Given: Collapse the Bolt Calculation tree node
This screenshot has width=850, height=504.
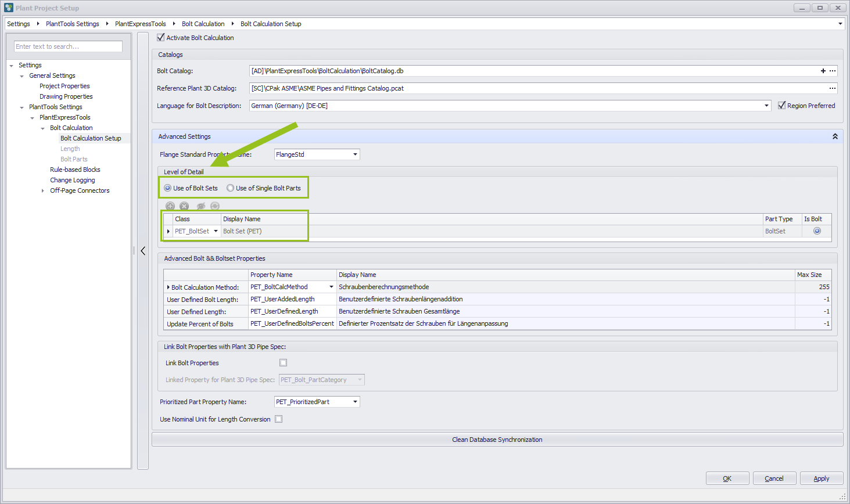Looking at the screenshot, I should tap(43, 128).
